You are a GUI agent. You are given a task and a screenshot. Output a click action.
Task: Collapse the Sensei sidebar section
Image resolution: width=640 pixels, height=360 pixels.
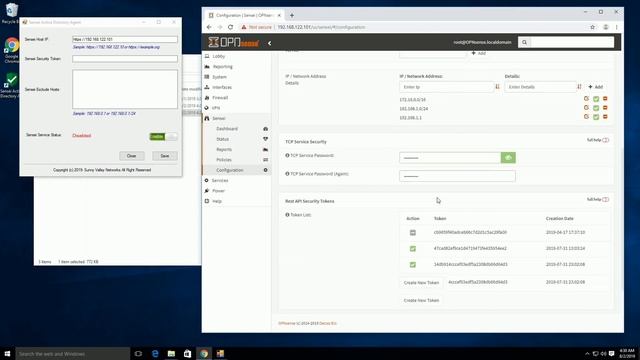(218, 118)
